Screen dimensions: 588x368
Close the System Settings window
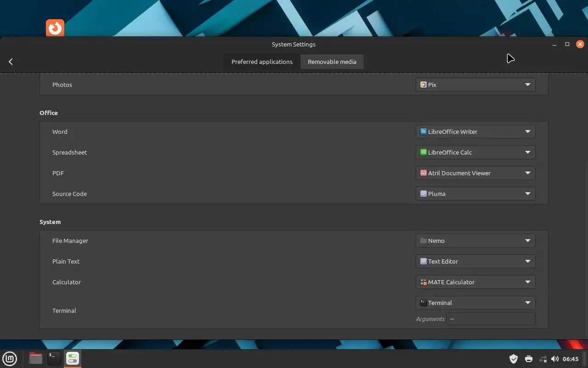pyautogui.click(x=580, y=44)
